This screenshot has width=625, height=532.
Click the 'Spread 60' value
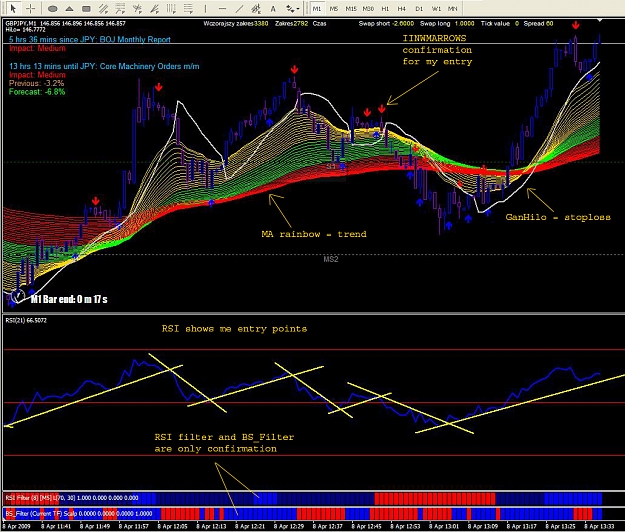(x=538, y=24)
